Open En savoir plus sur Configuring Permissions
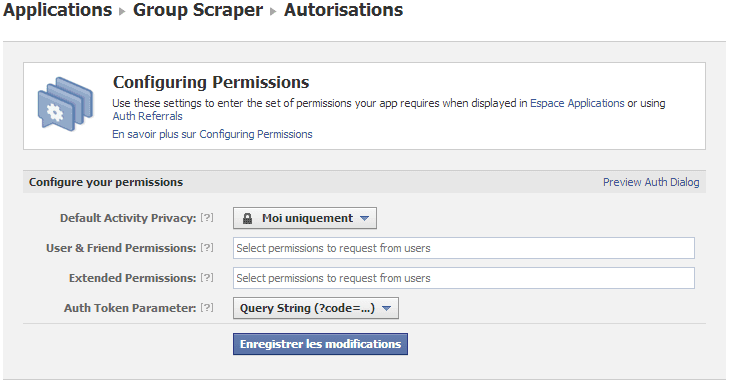 [212, 134]
